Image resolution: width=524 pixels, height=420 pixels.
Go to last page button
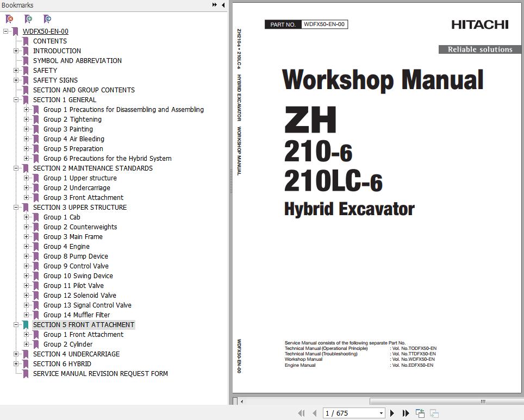[406, 413]
